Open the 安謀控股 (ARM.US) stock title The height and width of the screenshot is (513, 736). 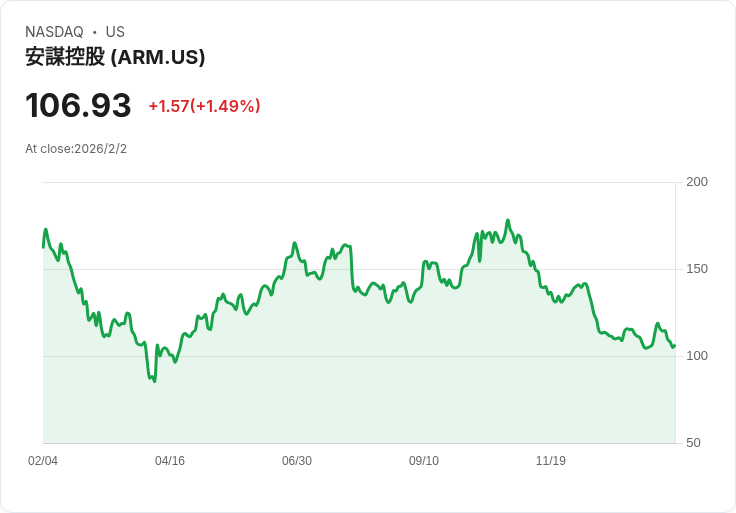tap(115, 57)
